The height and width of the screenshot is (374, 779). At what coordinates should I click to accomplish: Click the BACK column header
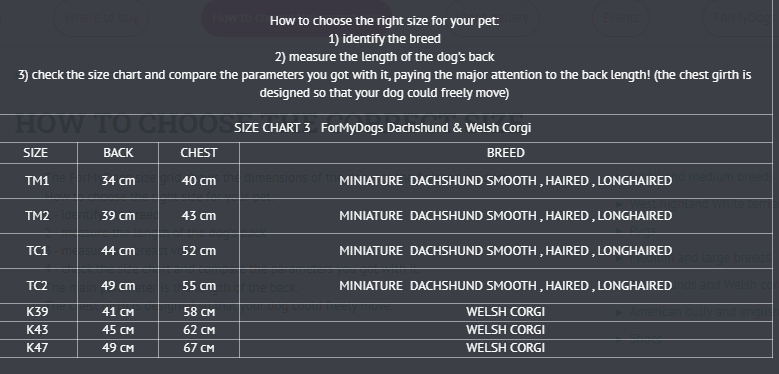coord(118,153)
